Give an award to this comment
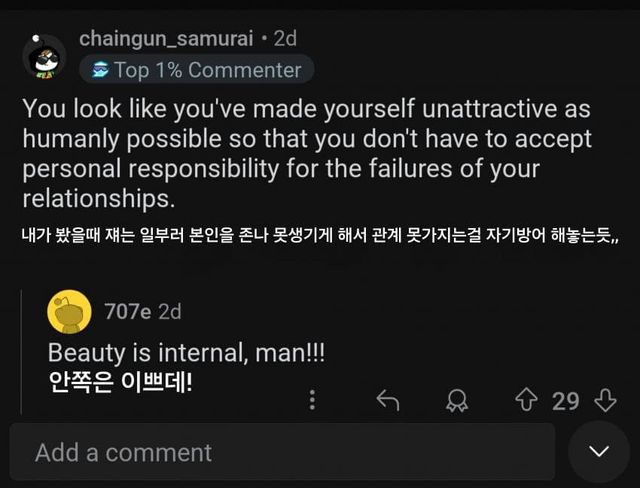This screenshot has height=488, width=640. pos(457,401)
